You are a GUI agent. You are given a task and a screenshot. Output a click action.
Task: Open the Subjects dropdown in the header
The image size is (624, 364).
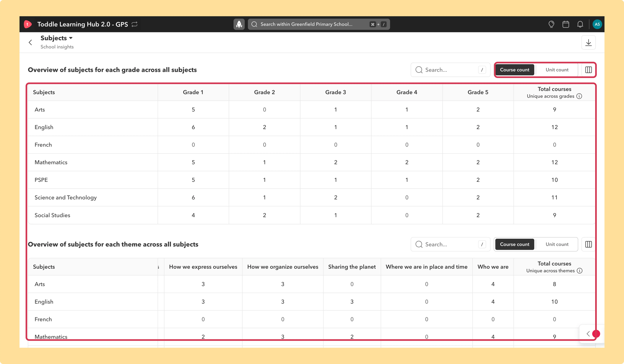(56, 38)
